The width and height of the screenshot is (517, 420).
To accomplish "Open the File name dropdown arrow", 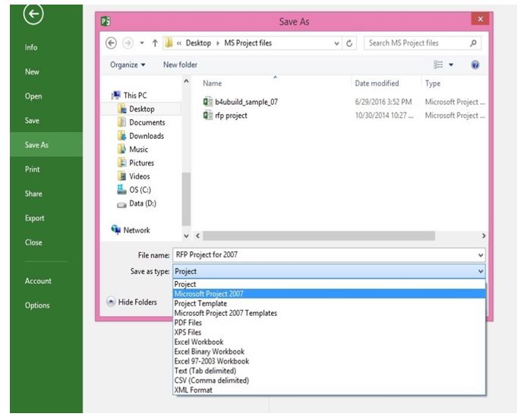I will tap(481, 255).
